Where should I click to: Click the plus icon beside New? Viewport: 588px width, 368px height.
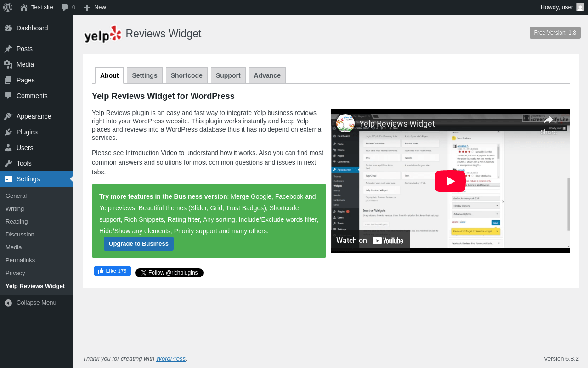click(87, 7)
